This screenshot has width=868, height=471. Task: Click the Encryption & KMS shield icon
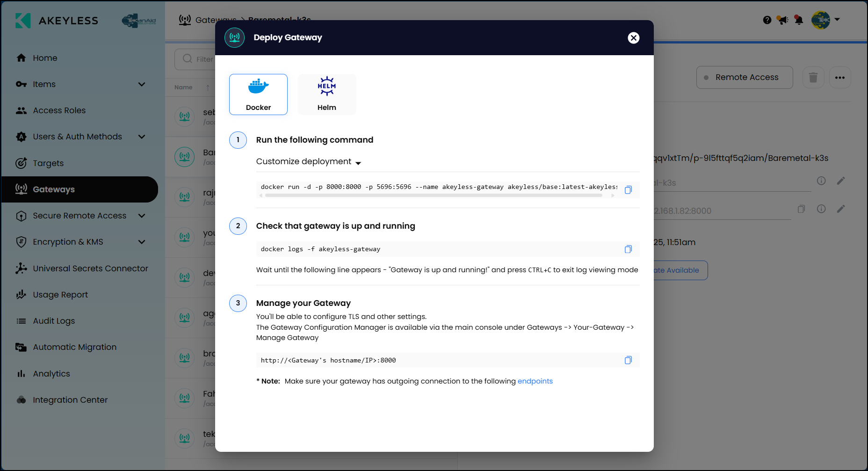click(21, 242)
